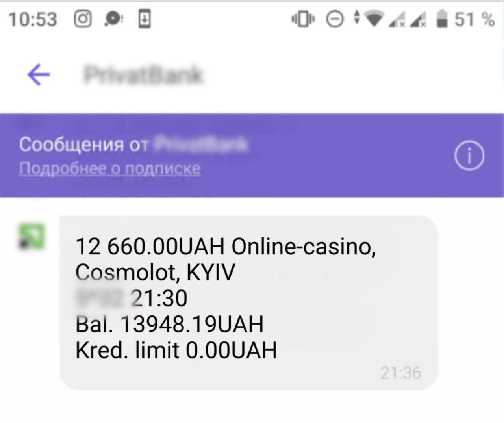
Task: Tap the download notification icon
Action: click(x=145, y=19)
